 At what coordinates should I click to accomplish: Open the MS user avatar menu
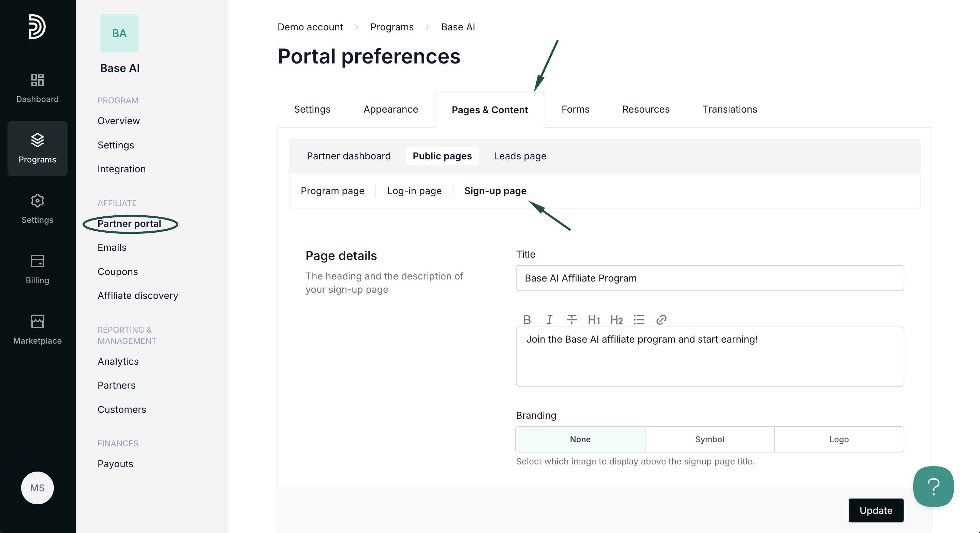(x=37, y=488)
